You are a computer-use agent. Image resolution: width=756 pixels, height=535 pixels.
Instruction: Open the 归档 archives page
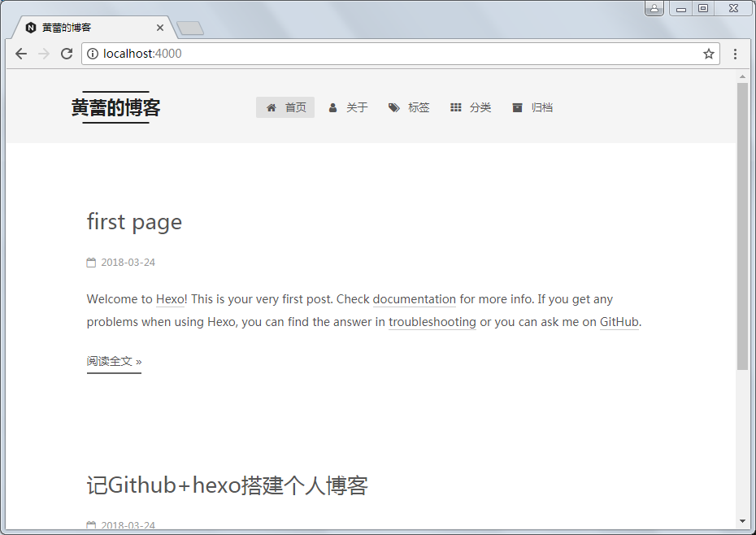click(532, 107)
